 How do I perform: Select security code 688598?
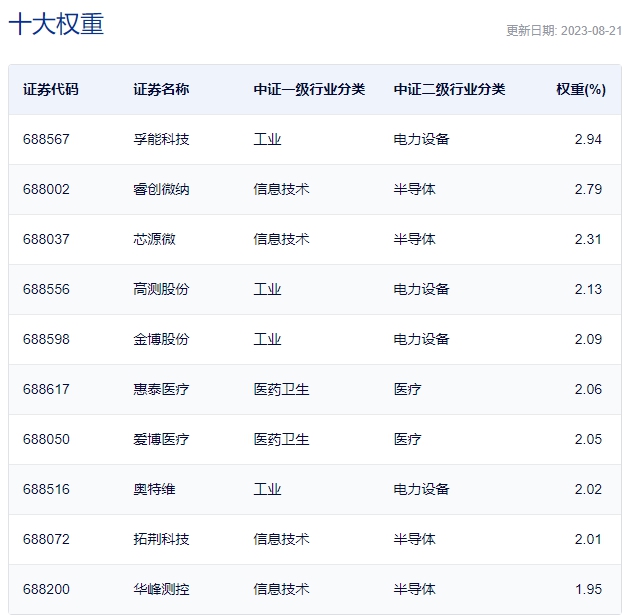[46, 340]
